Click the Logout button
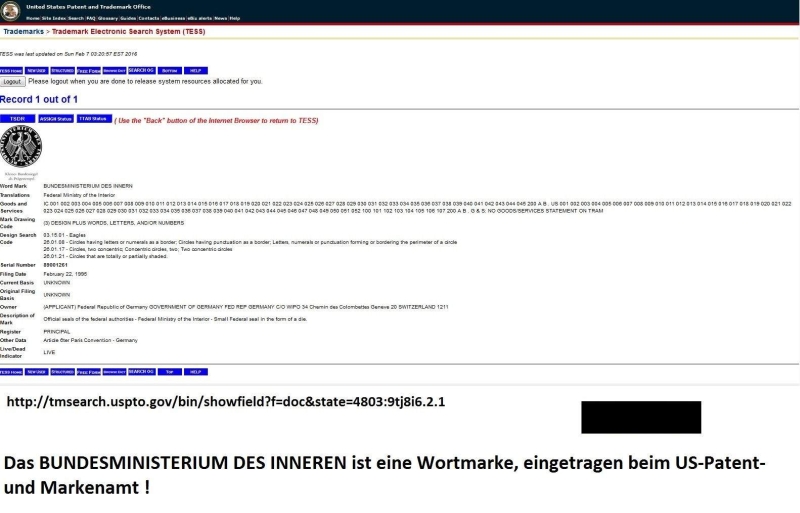The height and width of the screenshot is (513, 800). click(x=12, y=81)
